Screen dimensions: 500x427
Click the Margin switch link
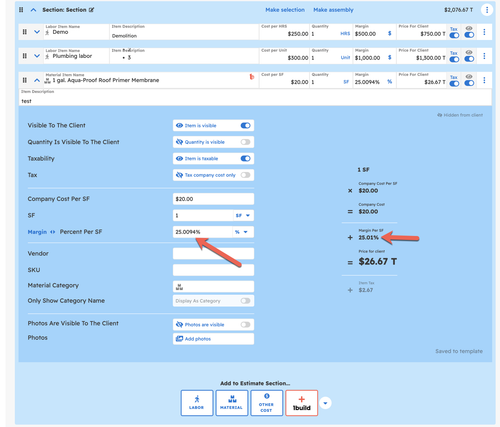click(x=41, y=232)
